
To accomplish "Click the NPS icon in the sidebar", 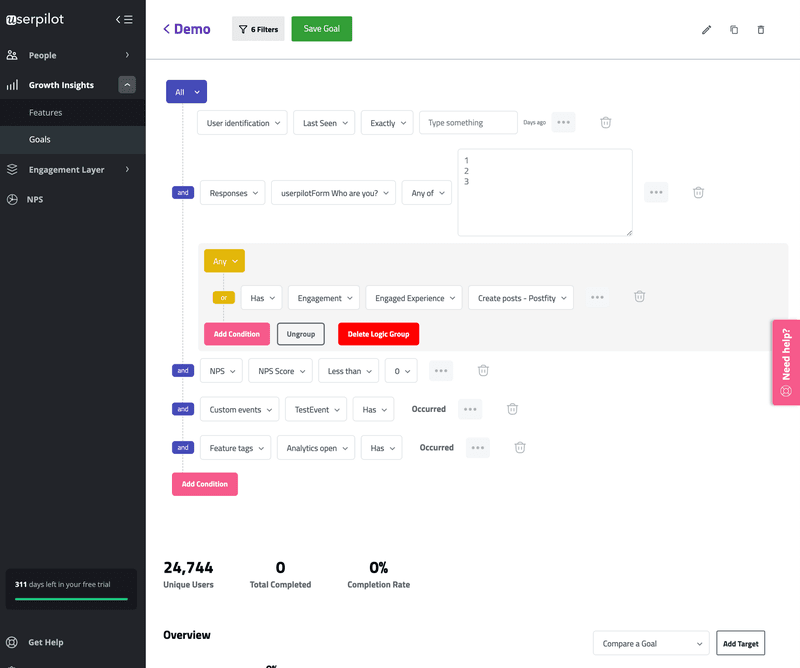I will coord(10,199).
